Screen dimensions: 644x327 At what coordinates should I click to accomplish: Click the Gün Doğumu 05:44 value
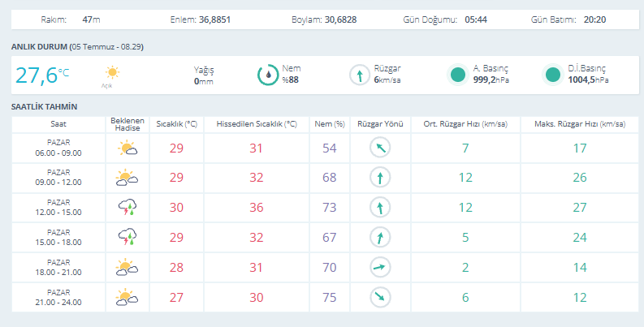tap(476, 19)
